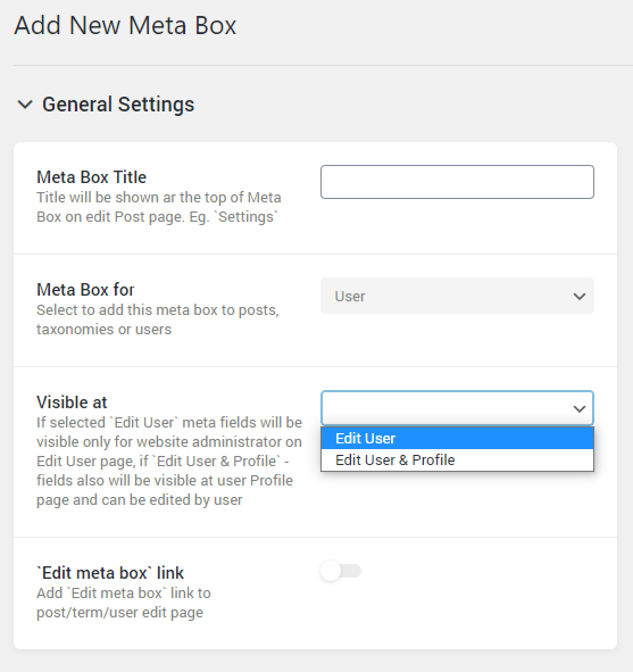Click the open Visible at dropdown box
This screenshot has width=633, height=672.
[x=457, y=408]
